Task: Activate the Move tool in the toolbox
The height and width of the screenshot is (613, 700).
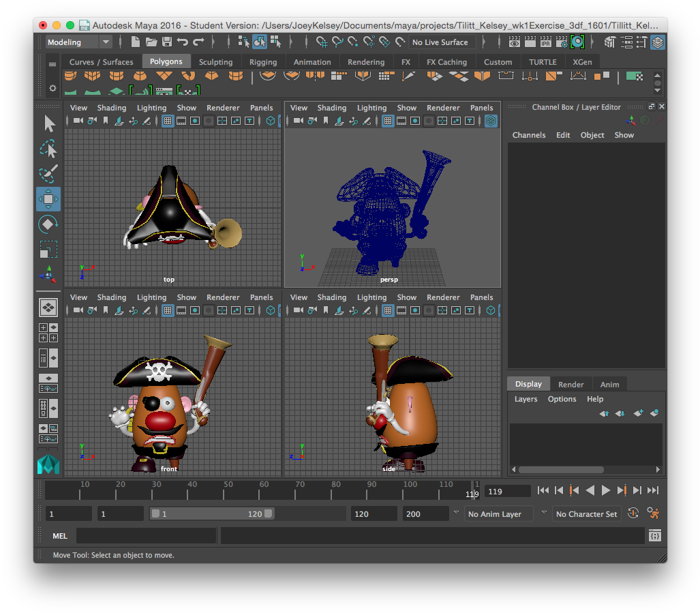Action: coord(48,199)
